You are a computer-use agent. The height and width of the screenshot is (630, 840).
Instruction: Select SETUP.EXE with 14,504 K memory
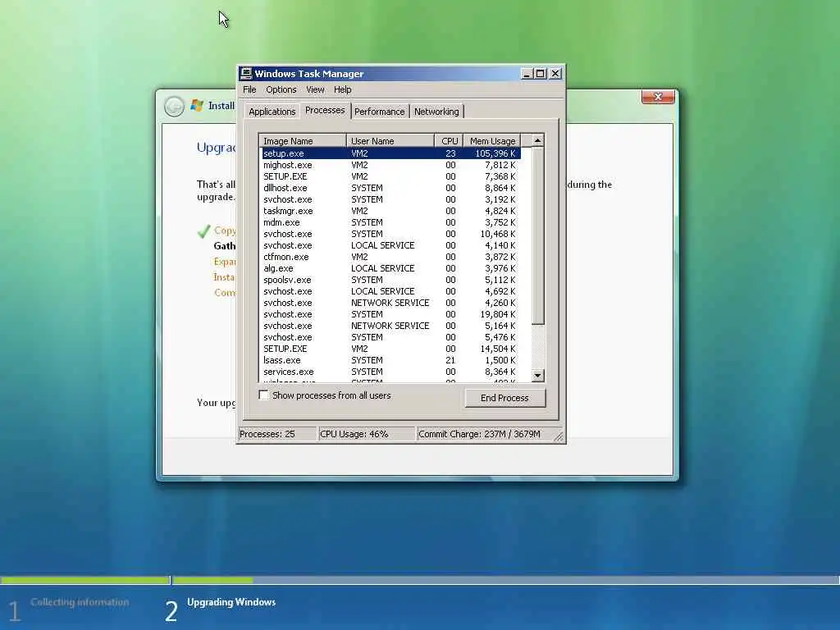pyautogui.click(x=390, y=349)
